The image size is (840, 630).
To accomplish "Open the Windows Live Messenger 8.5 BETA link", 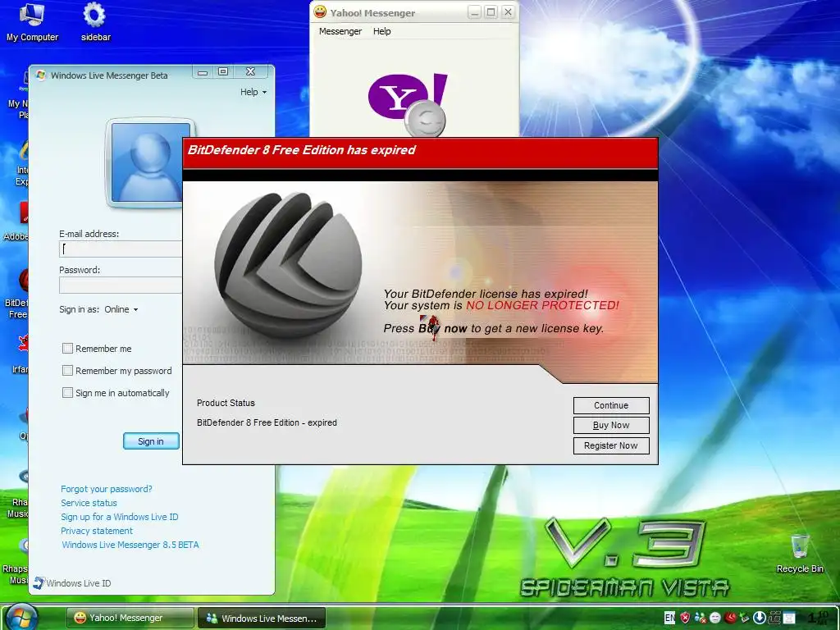I will (130, 545).
